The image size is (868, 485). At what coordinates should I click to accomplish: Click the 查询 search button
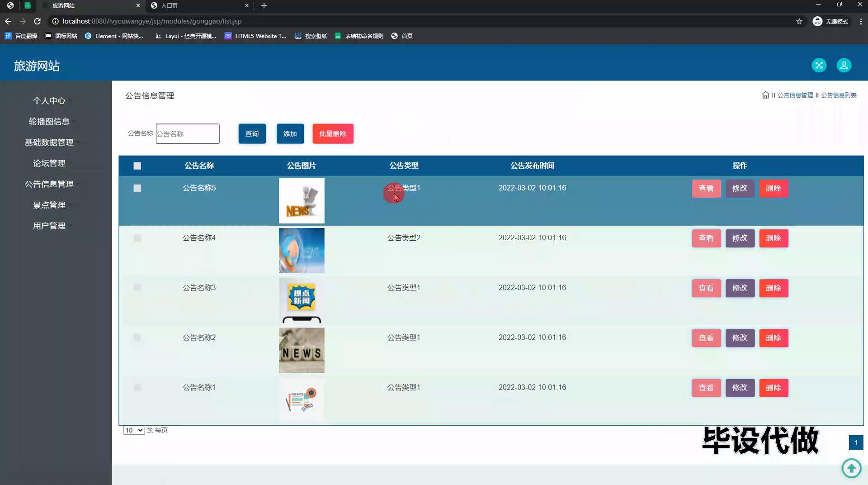[x=252, y=133]
